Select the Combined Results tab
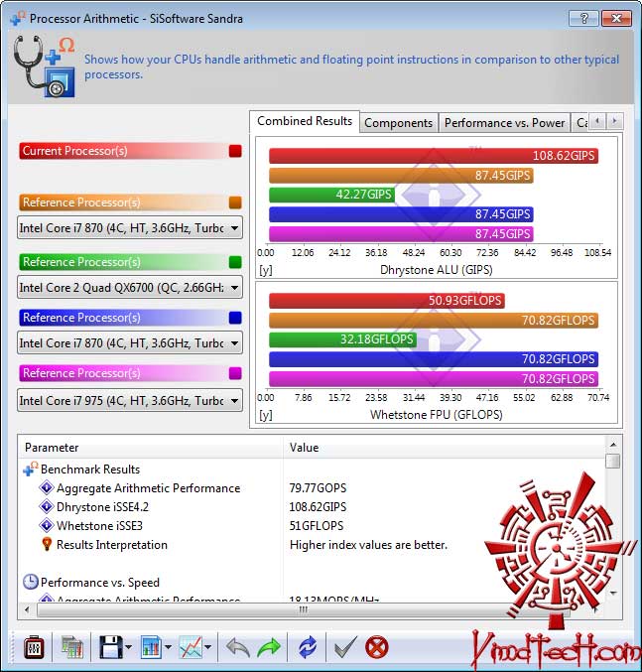642x672 pixels. coord(305,121)
